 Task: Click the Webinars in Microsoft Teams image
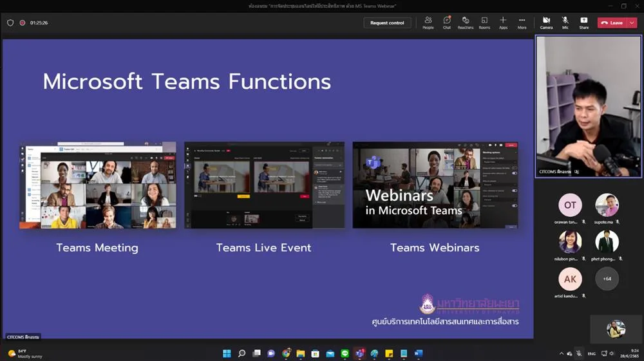coord(435,185)
